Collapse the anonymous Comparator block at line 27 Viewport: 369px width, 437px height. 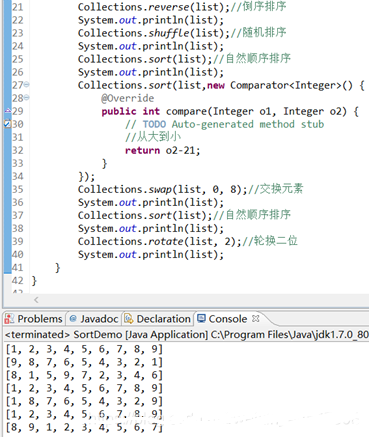(x=26, y=85)
